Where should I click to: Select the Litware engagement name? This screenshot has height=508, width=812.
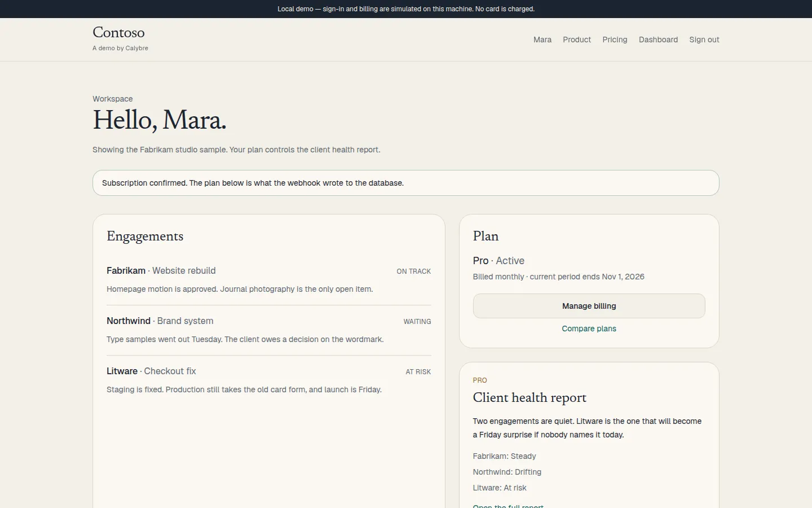(x=122, y=371)
